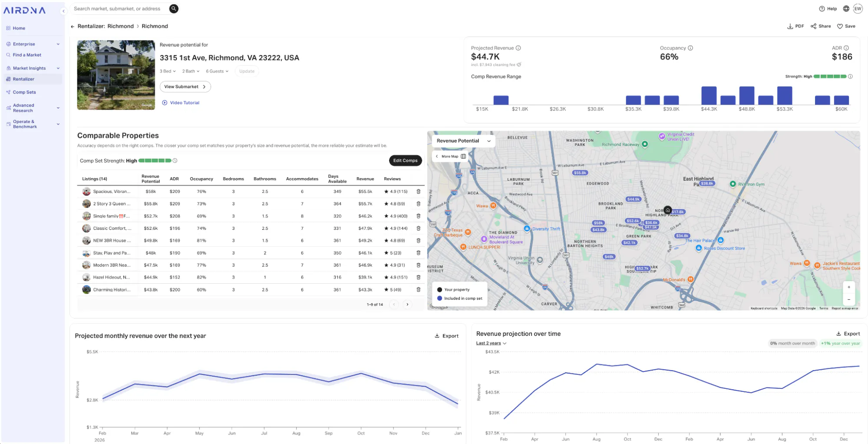Image resolution: width=868 pixels, height=444 pixels.
Task: Zoom out on the map
Action: pos(849,299)
